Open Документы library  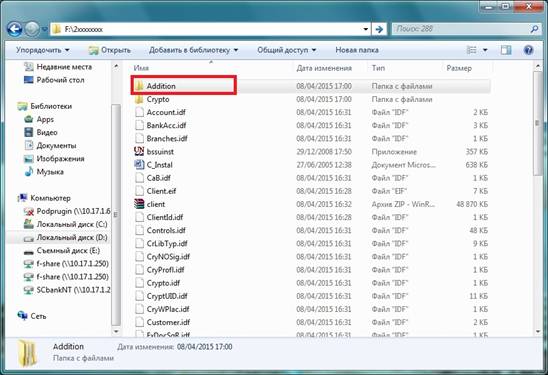tap(50, 145)
